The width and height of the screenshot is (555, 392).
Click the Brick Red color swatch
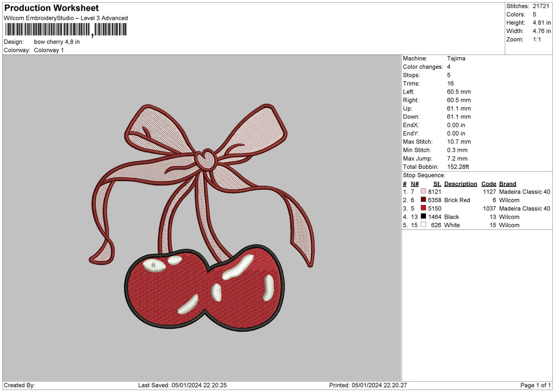point(423,200)
